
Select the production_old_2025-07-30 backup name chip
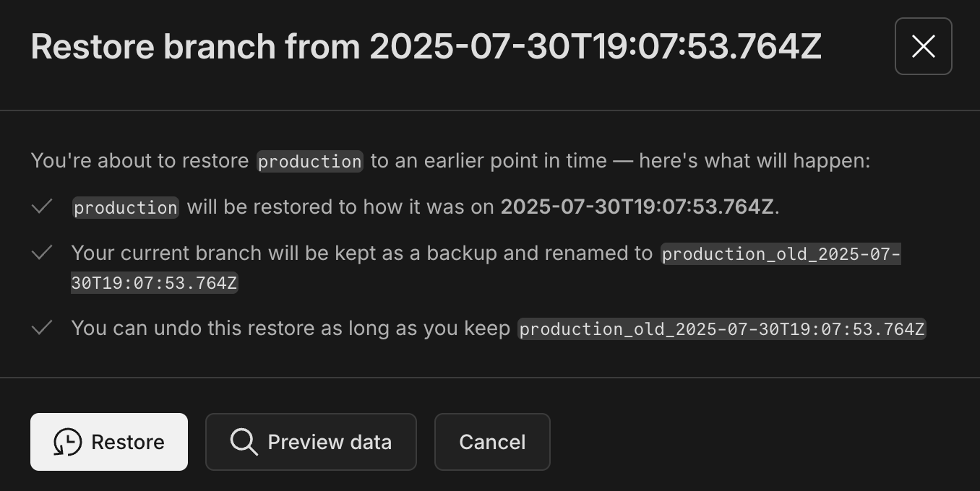(781, 254)
